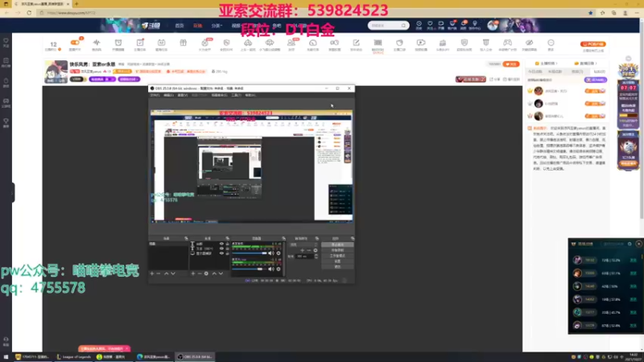Select the 显示器捕获 source row in OBS
Image resolution: width=644 pixels, height=362 pixels.
209,253
